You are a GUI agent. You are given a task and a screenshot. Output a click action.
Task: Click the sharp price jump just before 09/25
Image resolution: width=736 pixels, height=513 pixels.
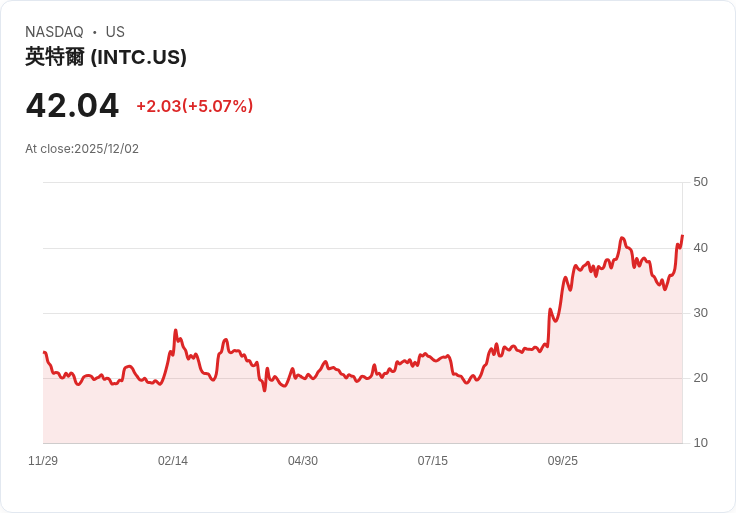click(549, 312)
